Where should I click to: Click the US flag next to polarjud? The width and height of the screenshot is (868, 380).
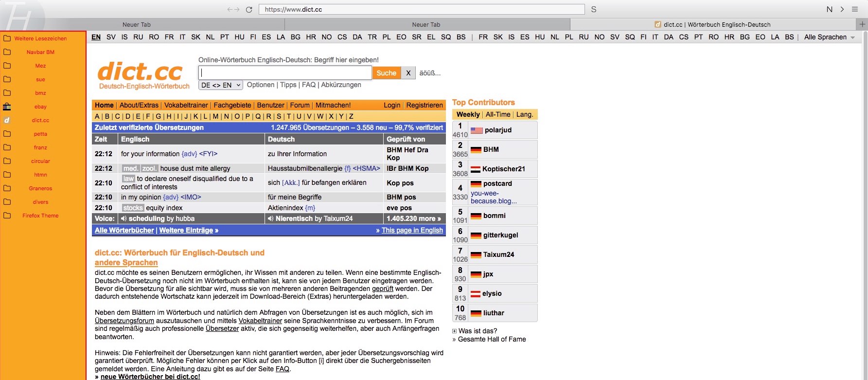pos(477,130)
